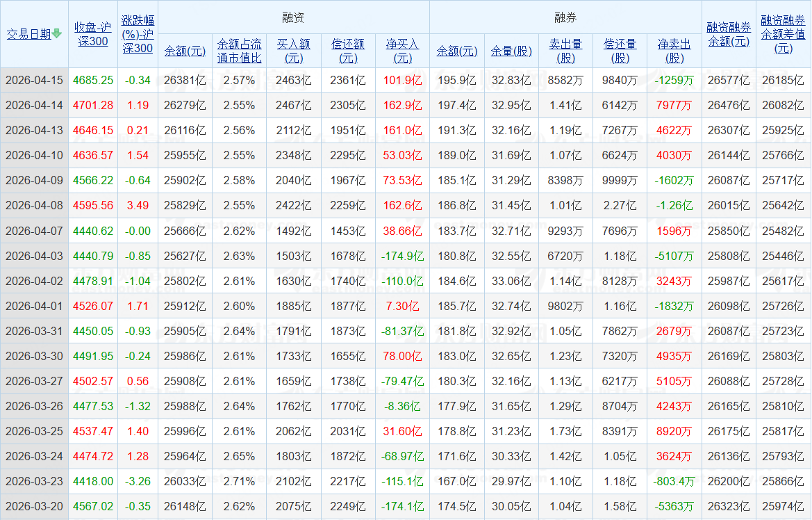Click net sell value -1.26亿
This screenshot has width=812, height=520.
click(x=674, y=205)
